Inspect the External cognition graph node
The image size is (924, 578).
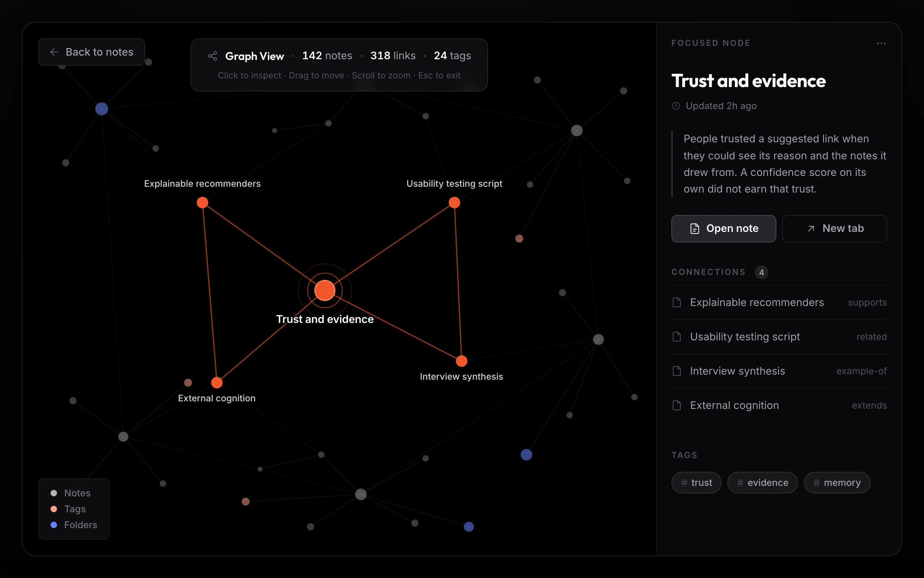[217, 383]
